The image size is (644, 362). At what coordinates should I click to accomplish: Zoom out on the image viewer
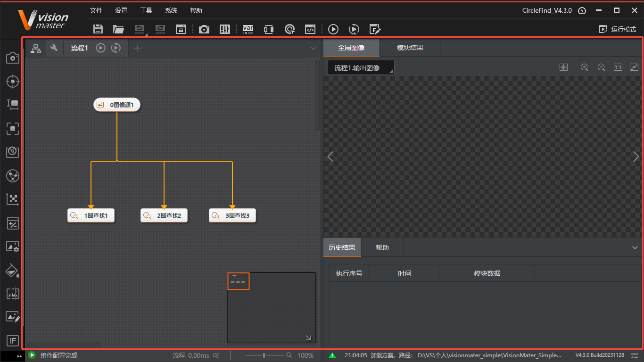point(602,67)
